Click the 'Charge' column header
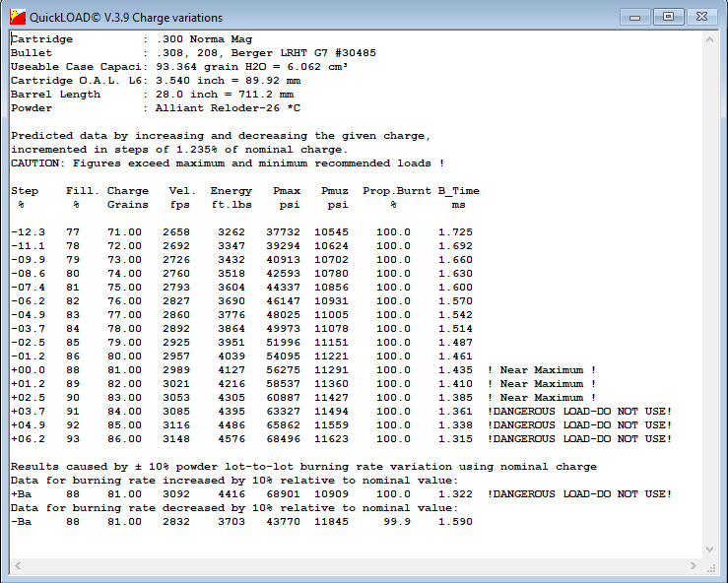728x583 pixels. (x=128, y=191)
